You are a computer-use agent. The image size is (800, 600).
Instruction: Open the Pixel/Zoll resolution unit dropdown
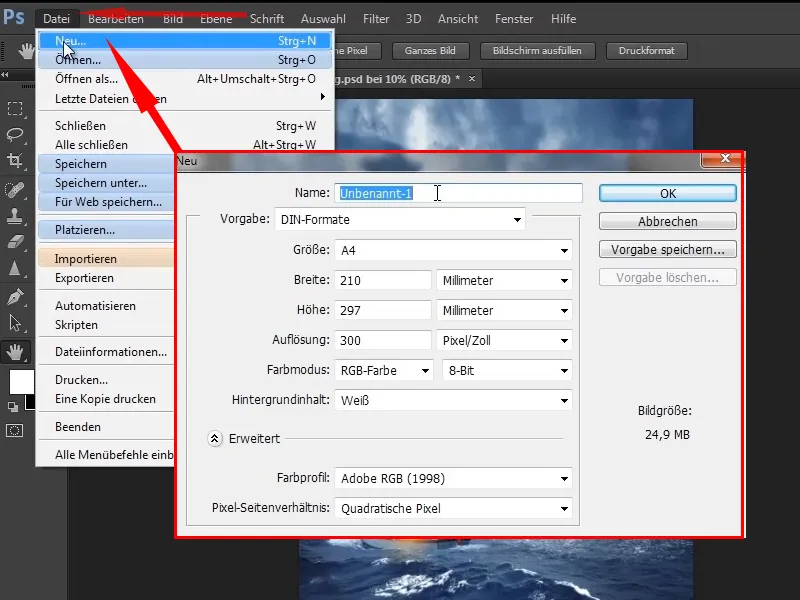504,340
